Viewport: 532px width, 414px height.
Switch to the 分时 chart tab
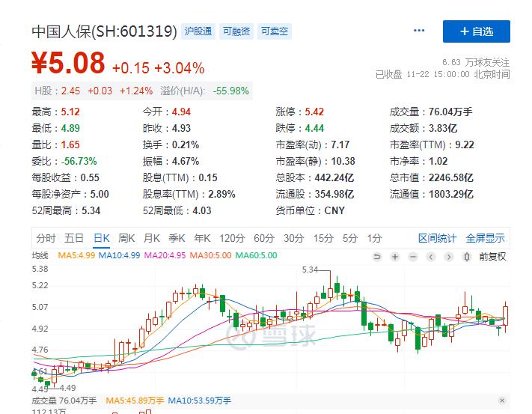click(x=46, y=238)
